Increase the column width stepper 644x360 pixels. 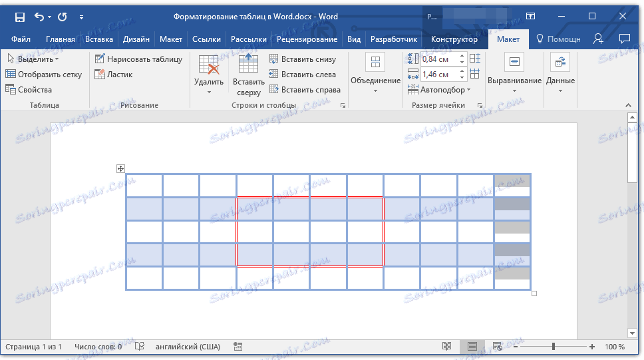point(462,71)
